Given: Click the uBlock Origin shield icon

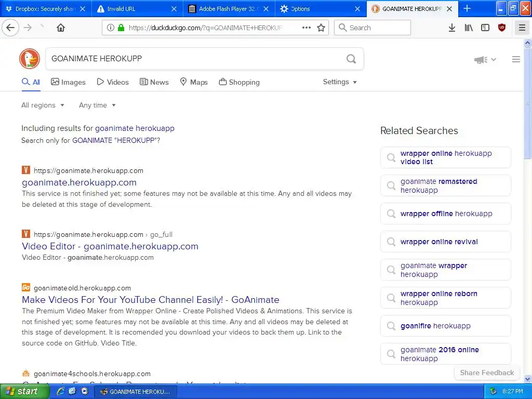Looking at the screenshot, I should (x=502, y=28).
